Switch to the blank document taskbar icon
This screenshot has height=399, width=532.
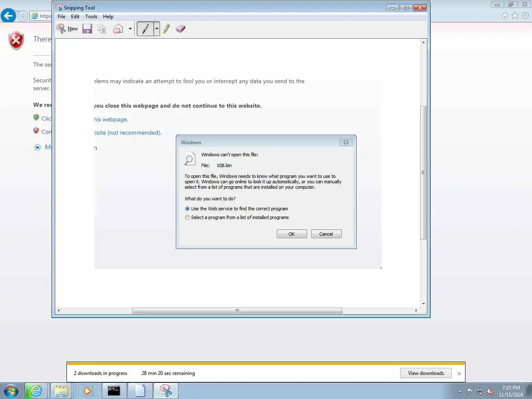(140, 391)
